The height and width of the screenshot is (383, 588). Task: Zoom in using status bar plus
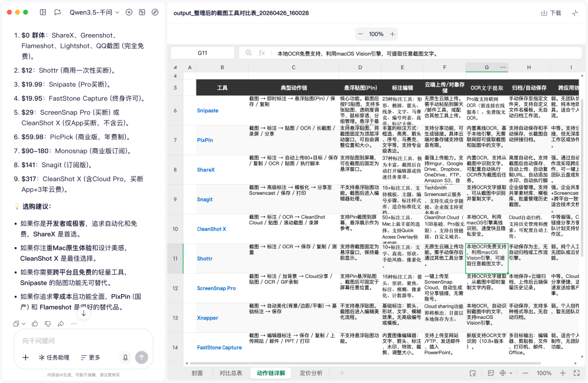pos(563,373)
